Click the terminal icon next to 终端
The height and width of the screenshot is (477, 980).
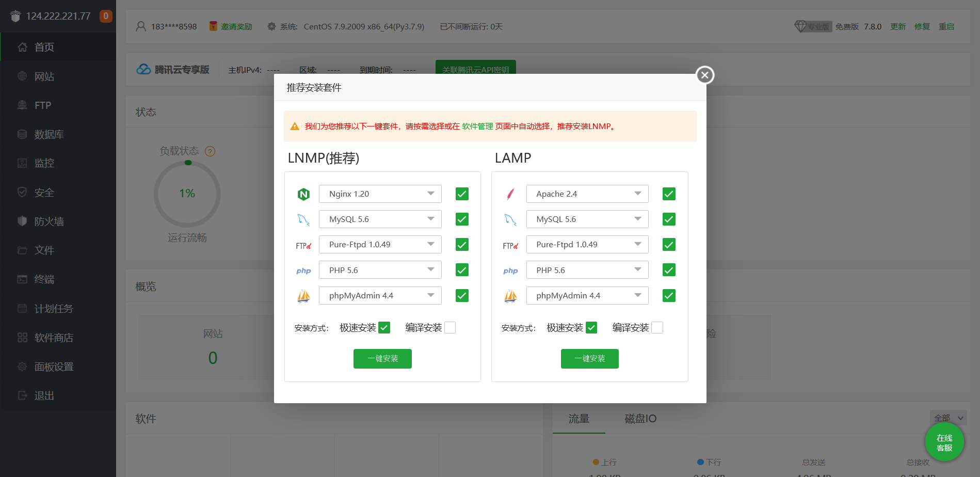tap(22, 279)
